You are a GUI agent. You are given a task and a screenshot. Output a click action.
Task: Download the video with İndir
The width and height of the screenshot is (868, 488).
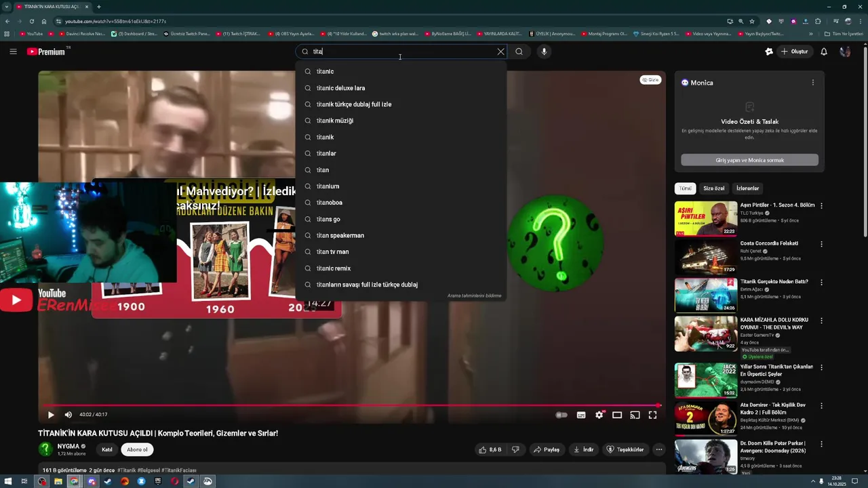(x=584, y=449)
